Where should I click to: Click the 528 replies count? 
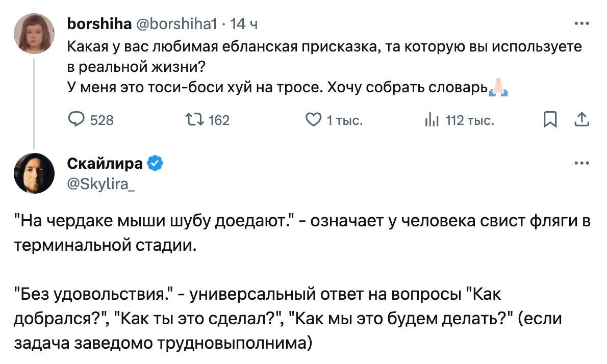(102, 121)
